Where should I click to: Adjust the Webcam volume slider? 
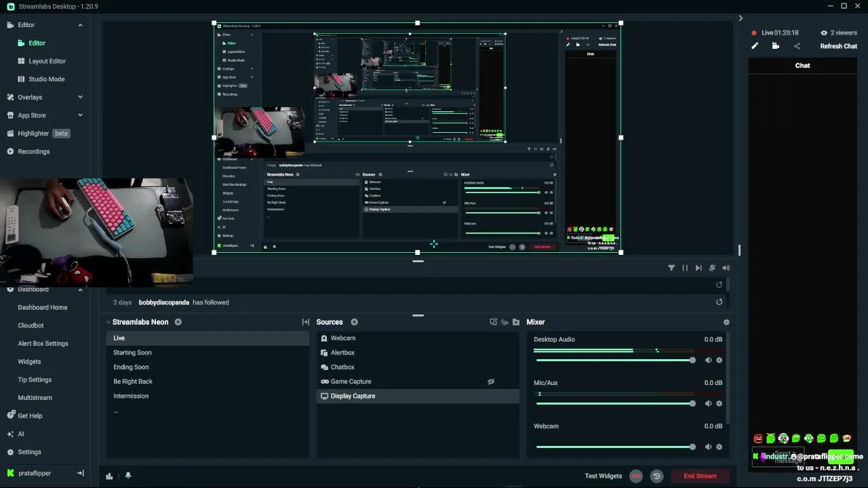(614, 447)
